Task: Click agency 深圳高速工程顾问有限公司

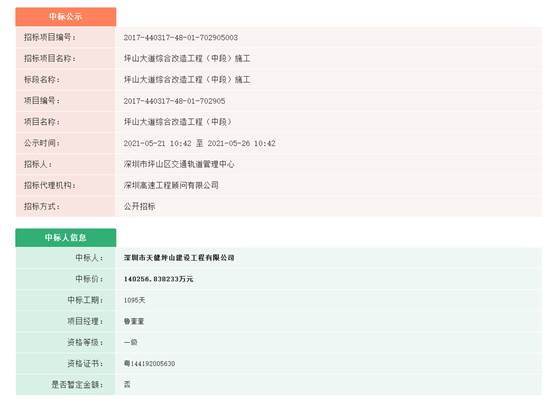Action: [171, 185]
